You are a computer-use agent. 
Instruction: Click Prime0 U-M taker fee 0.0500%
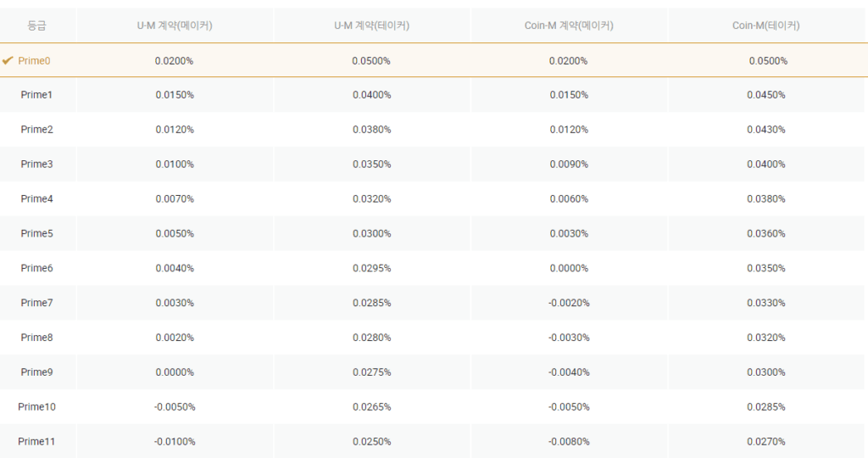371,61
